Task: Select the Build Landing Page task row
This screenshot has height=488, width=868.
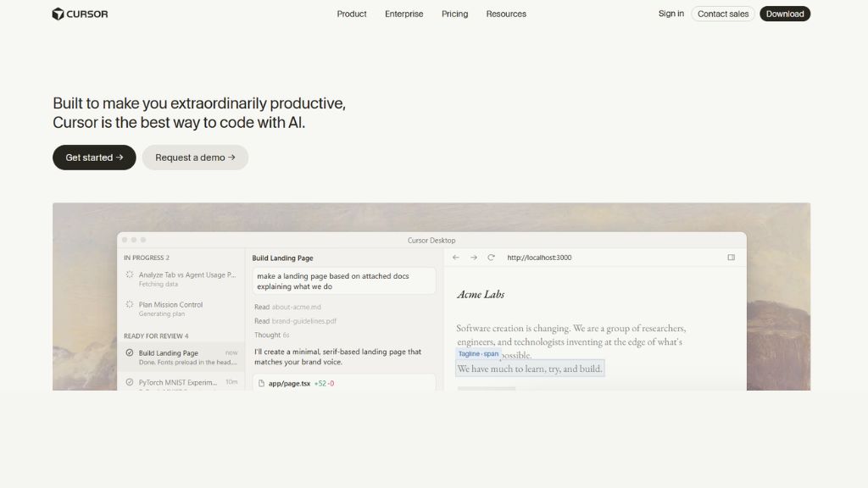Action: [x=181, y=357]
